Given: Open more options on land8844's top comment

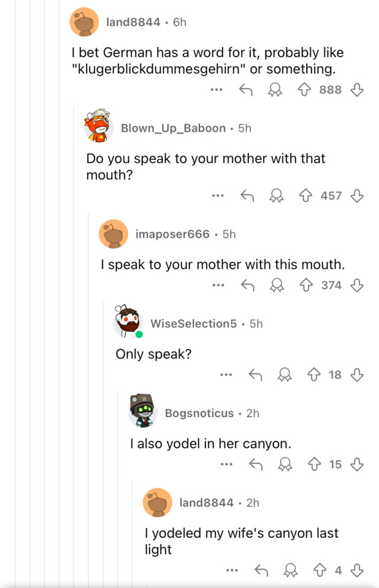Looking at the screenshot, I should click(x=216, y=90).
